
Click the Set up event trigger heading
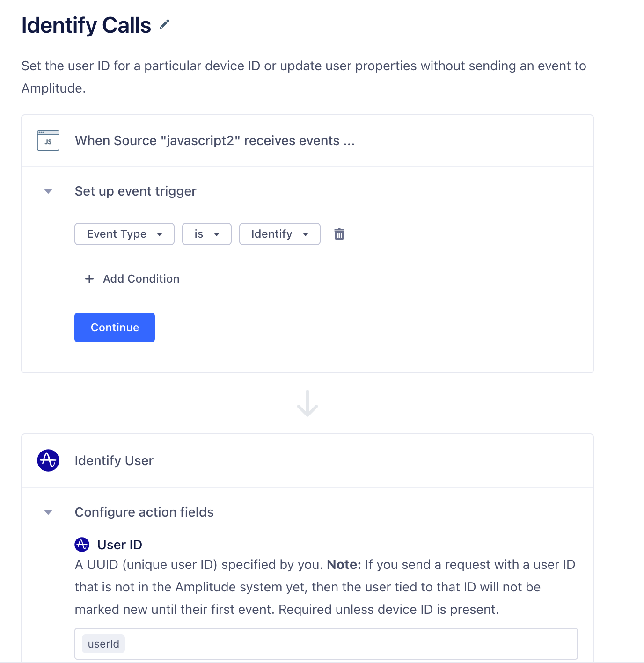[x=136, y=191]
